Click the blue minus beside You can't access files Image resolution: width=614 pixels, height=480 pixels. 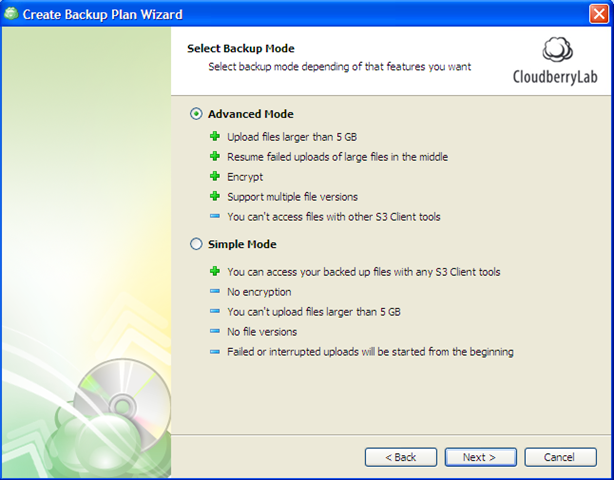pos(215,216)
